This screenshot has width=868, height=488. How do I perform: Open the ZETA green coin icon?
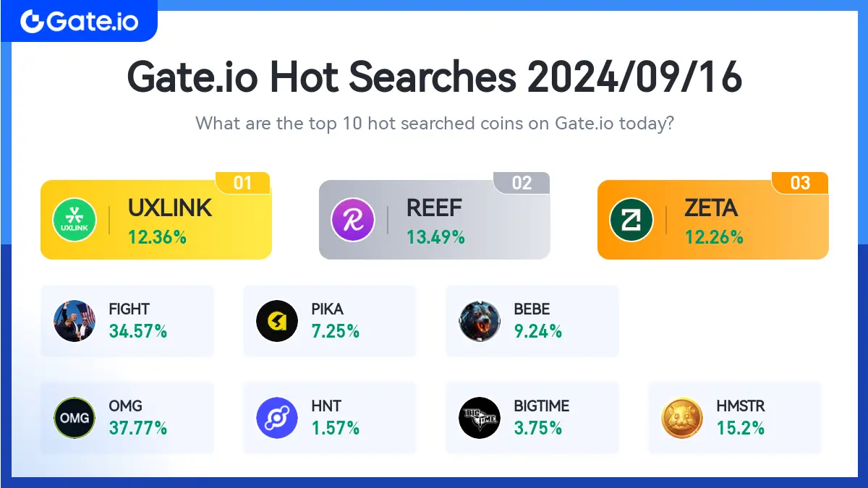(x=631, y=219)
